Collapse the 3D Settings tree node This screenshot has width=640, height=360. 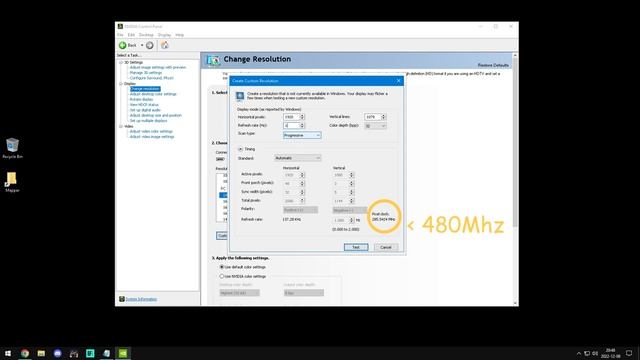[121, 62]
